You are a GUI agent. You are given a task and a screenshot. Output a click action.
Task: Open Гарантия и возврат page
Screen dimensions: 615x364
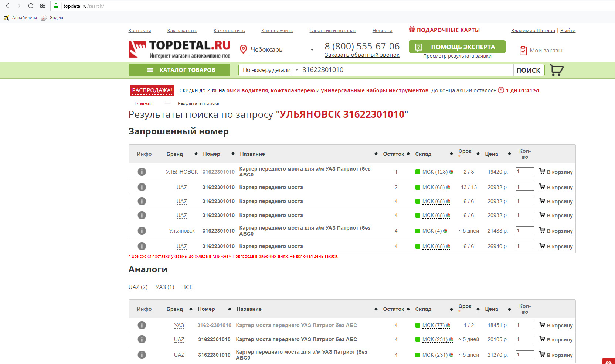click(x=333, y=31)
